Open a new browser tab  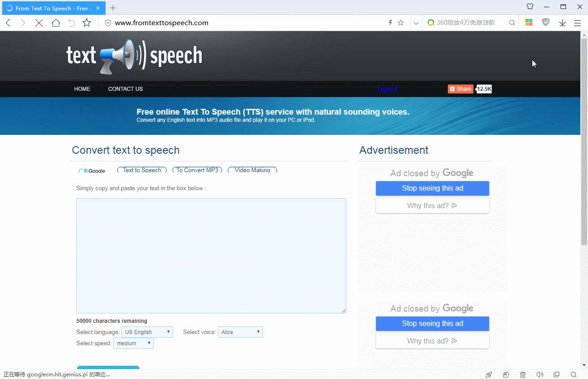click(113, 8)
